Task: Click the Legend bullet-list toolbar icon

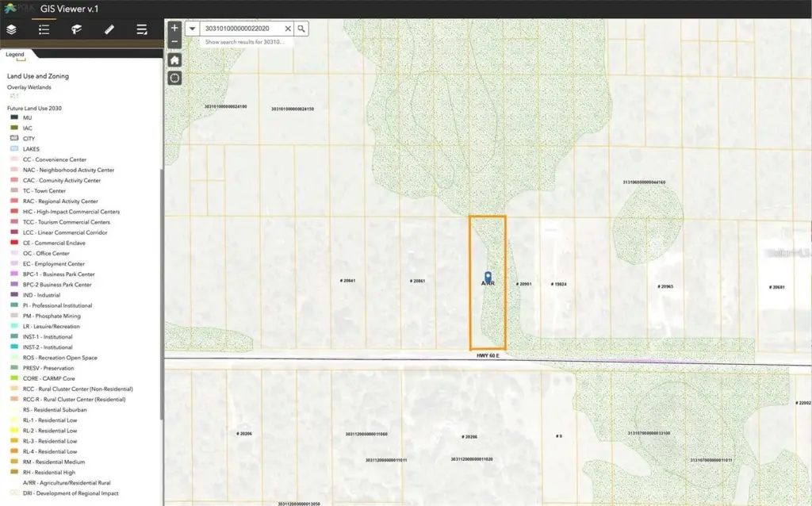Action: click(44, 29)
